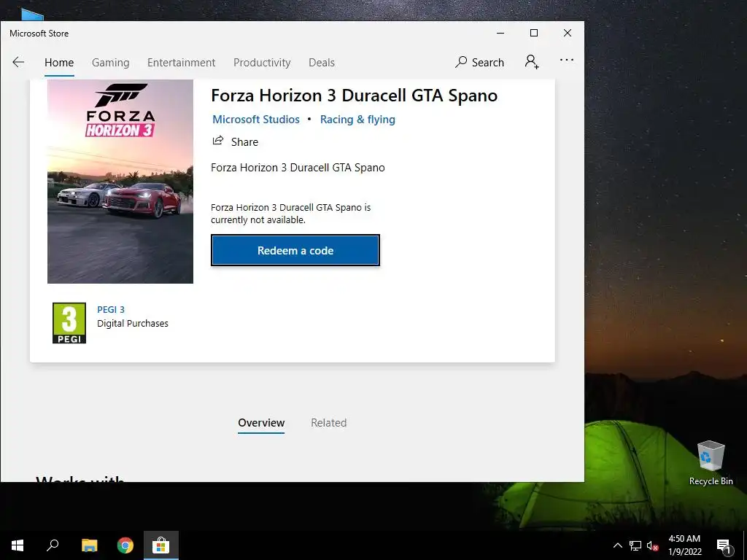Click the Forza Horizon 3 cover art

coord(120,182)
